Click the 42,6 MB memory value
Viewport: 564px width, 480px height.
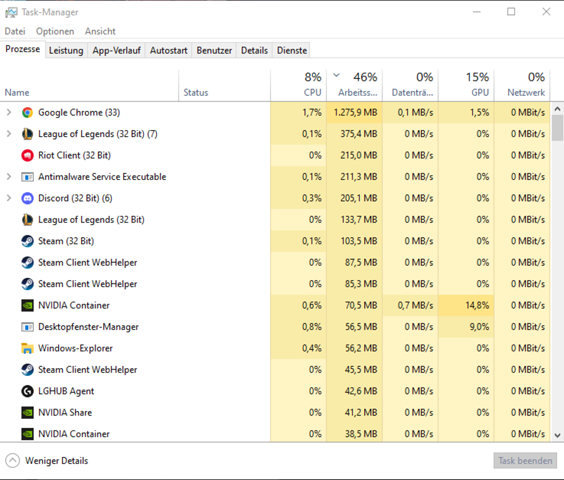pos(361,391)
